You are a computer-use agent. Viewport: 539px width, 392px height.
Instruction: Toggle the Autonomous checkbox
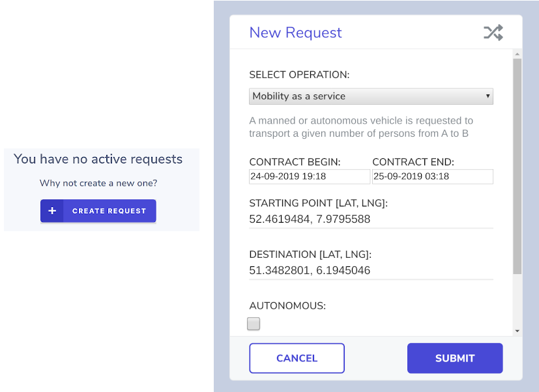pos(254,324)
